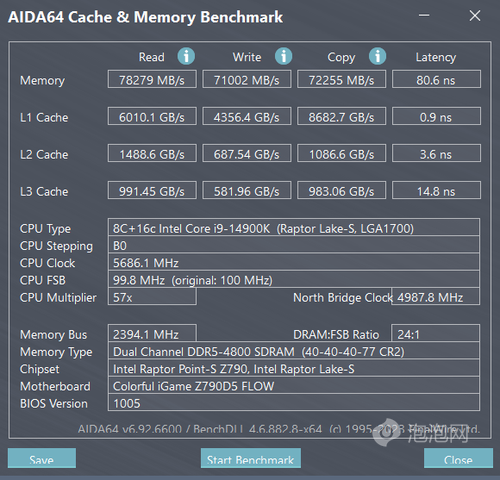The height and width of the screenshot is (480, 500).
Task: Click the Save button
Action: tap(42, 458)
